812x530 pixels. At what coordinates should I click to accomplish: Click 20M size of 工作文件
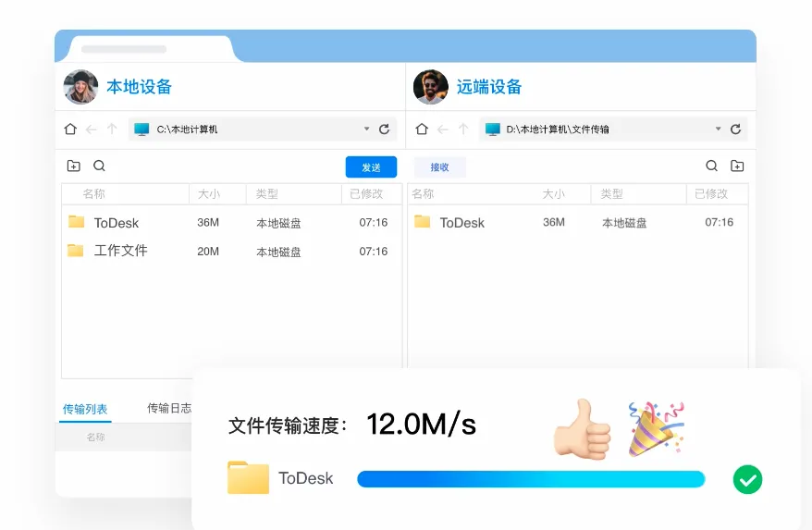click(x=208, y=252)
